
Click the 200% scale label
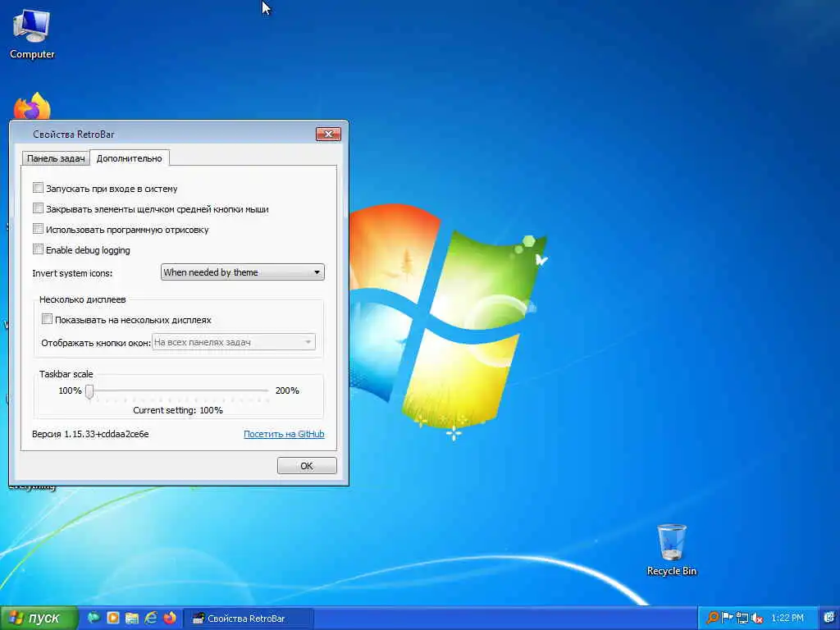tap(287, 390)
